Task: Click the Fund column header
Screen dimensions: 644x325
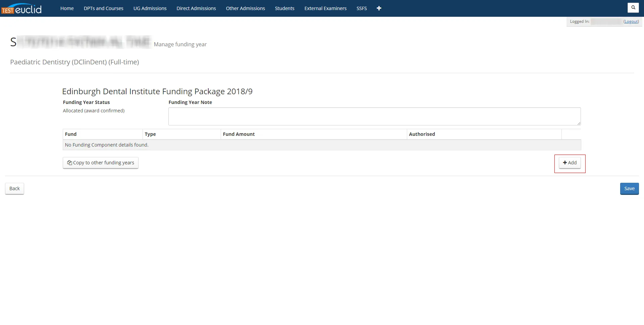Action: (71, 134)
